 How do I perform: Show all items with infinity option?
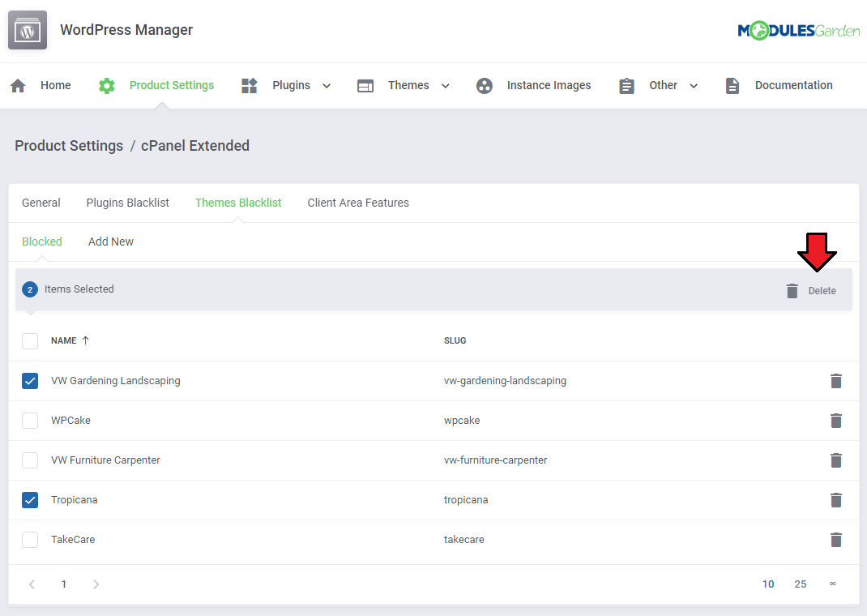(833, 584)
